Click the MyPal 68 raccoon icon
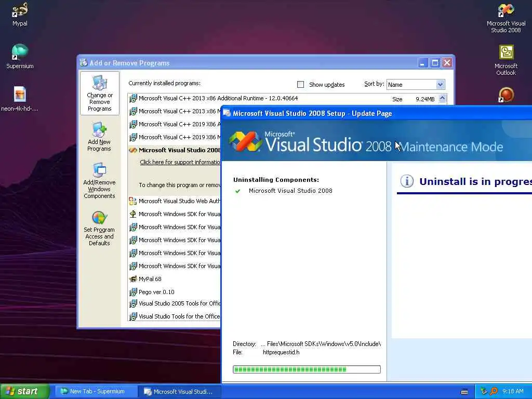 133,279
